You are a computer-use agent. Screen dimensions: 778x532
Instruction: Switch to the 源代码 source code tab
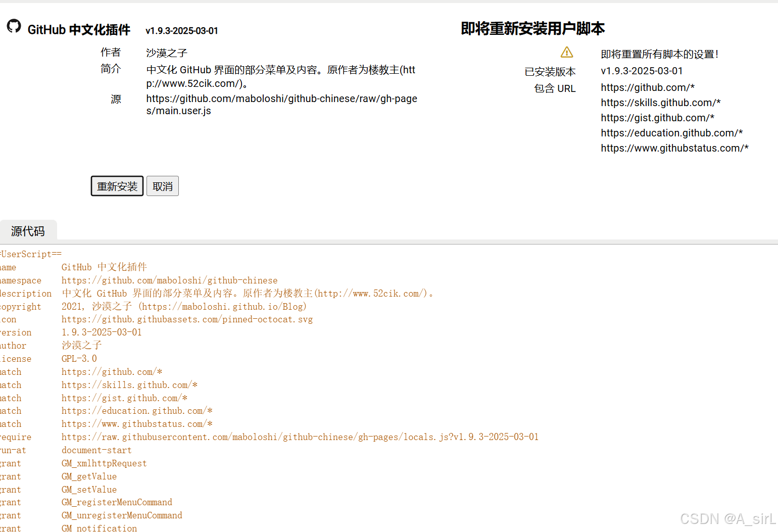[28, 231]
